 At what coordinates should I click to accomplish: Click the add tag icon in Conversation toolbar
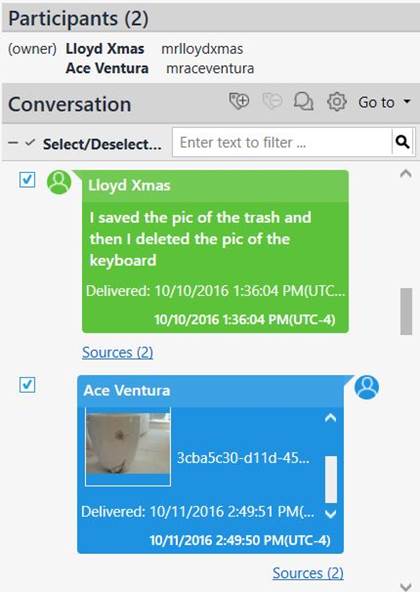[239, 101]
